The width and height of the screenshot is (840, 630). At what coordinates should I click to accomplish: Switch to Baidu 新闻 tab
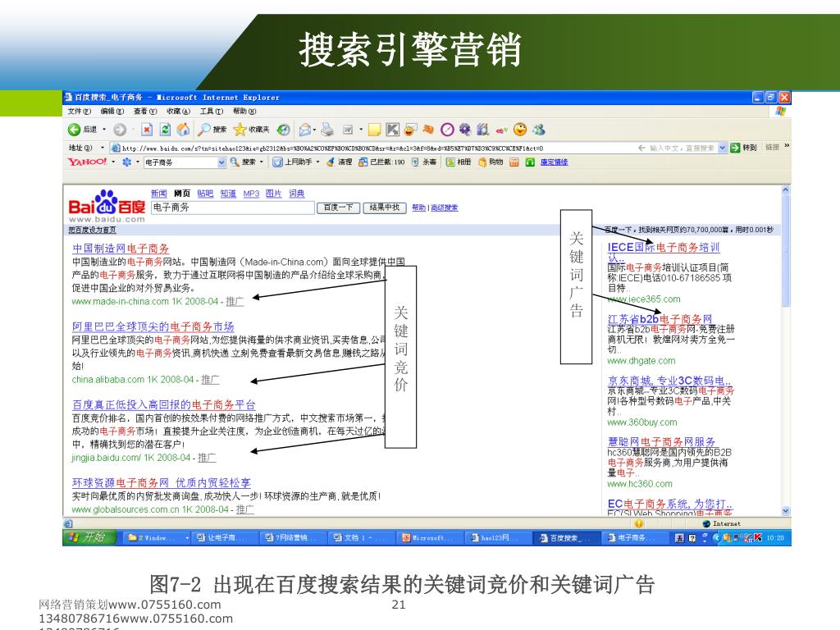coord(158,194)
